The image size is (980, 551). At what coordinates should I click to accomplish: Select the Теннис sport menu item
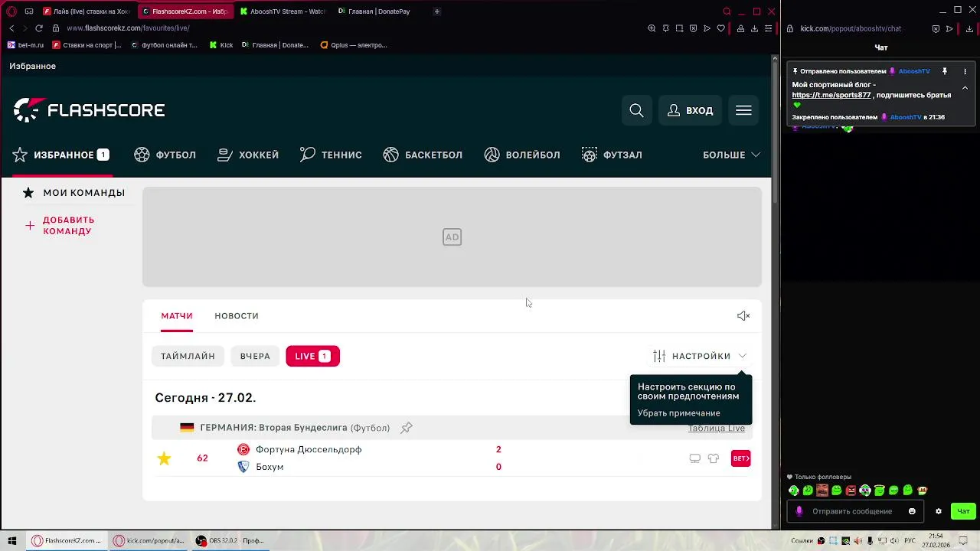coord(331,155)
